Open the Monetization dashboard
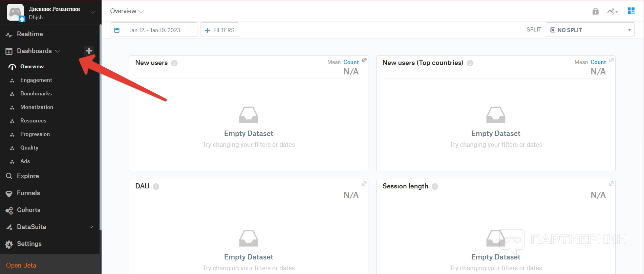644x274 pixels. pyautogui.click(x=37, y=107)
